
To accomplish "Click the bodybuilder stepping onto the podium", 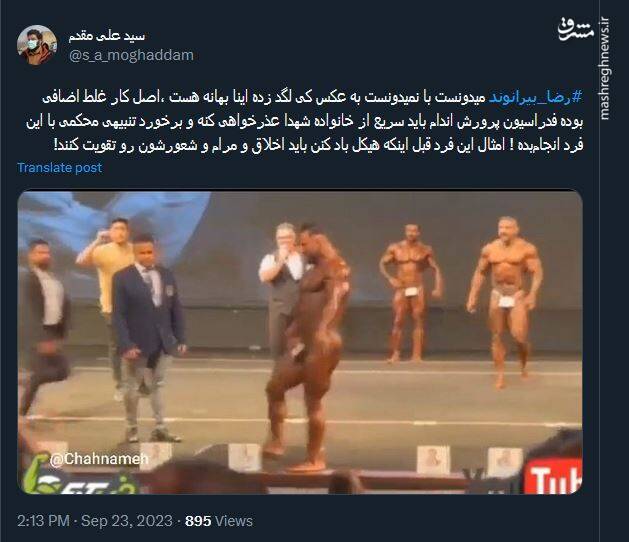I will pyautogui.click(x=310, y=346).
